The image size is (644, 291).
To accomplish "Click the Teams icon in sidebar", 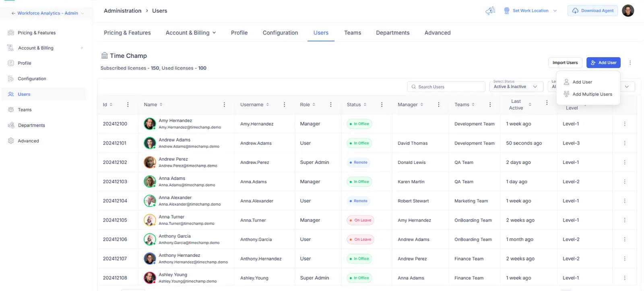I will click(11, 110).
